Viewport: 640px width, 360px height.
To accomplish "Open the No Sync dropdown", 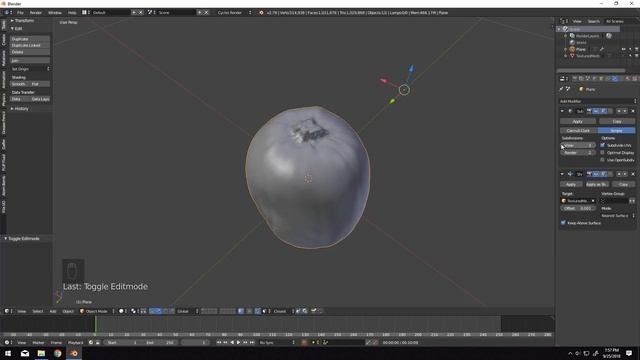I will (x=277, y=342).
